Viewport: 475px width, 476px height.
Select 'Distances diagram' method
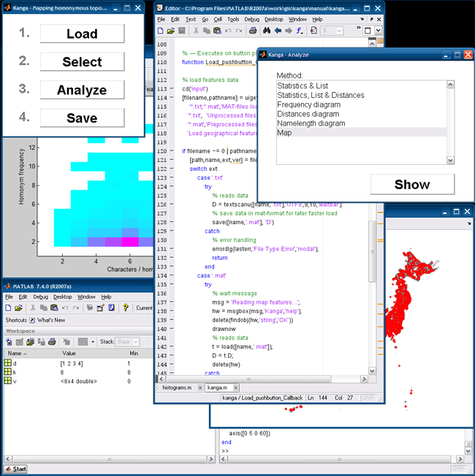pos(362,114)
